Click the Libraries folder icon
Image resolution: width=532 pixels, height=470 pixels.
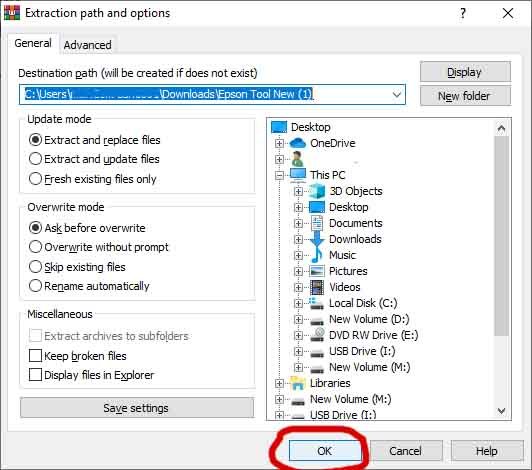[x=298, y=383]
